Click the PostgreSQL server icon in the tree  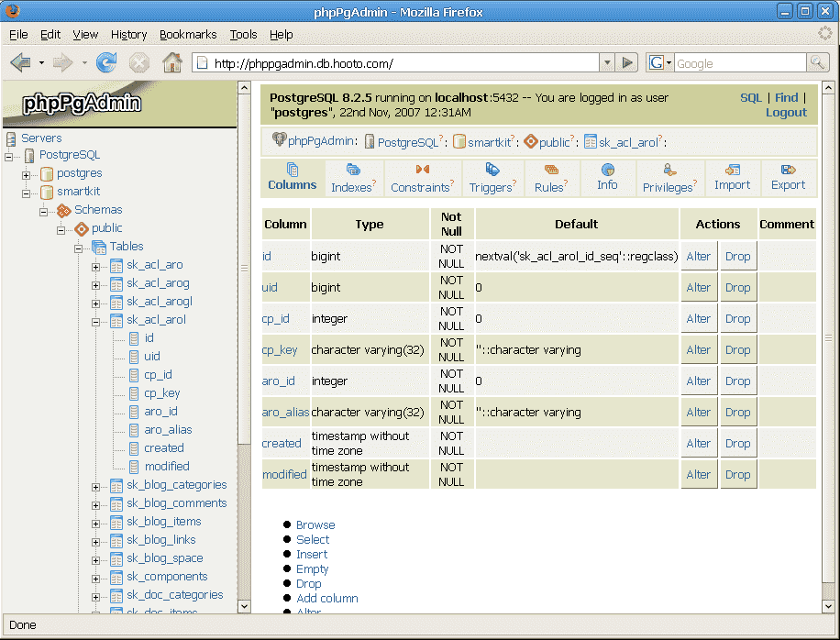pyautogui.click(x=29, y=155)
